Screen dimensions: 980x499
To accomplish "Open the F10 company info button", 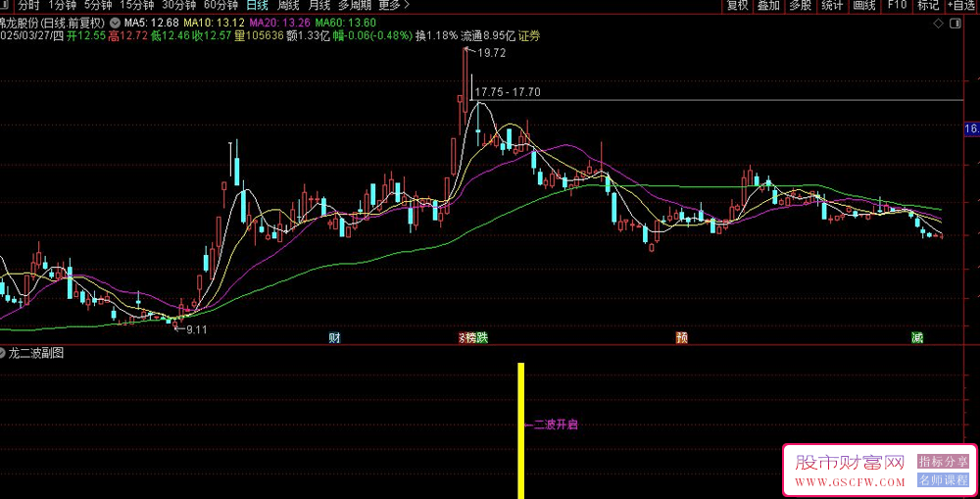I will point(897,6).
